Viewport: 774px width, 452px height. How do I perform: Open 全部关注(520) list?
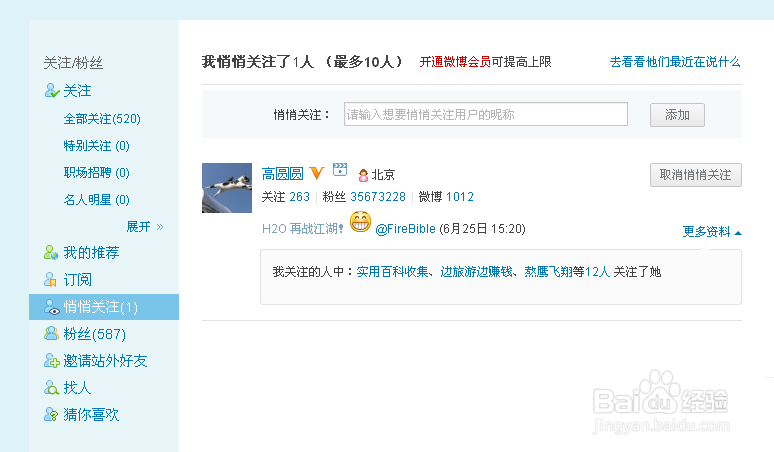(x=102, y=119)
